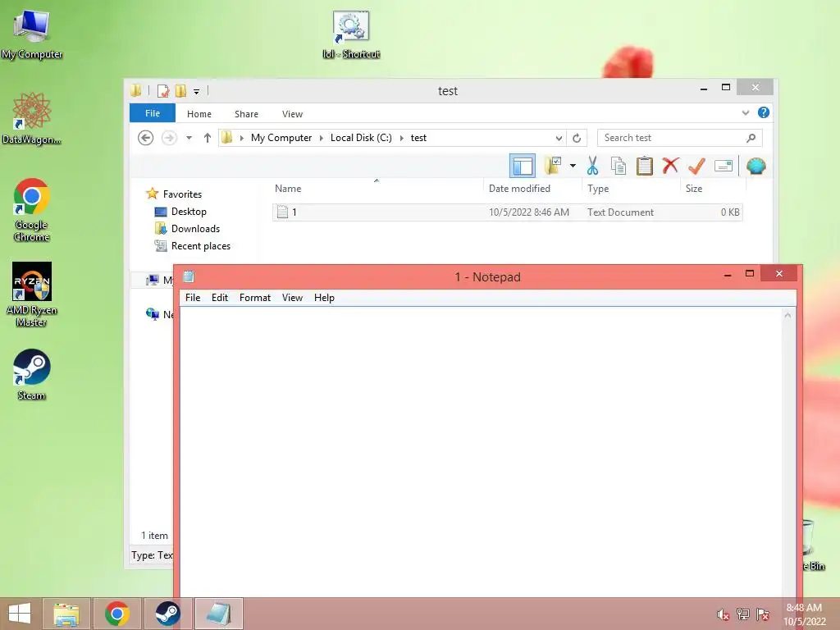Open Notepad Help menu
Screen dimensions: 840x630
pyautogui.click(x=324, y=297)
